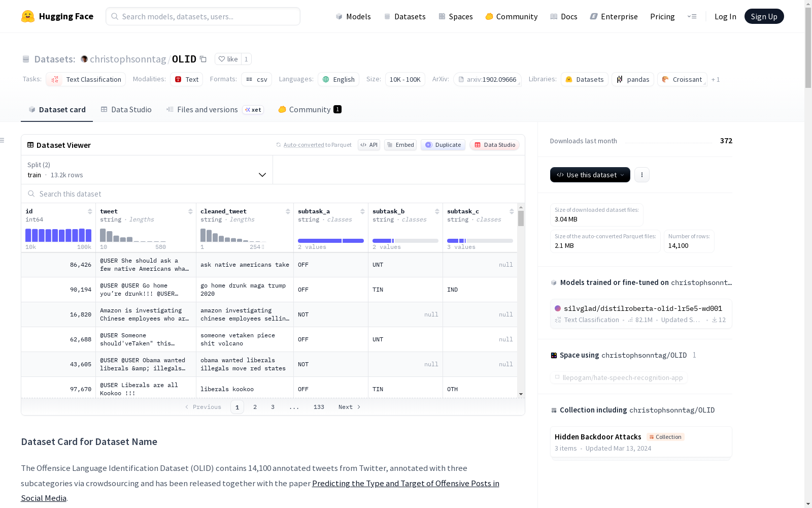812x508 pixels.
Task: Sort the subtask_a column using its arrows
Action: click(x=362, y=211)
